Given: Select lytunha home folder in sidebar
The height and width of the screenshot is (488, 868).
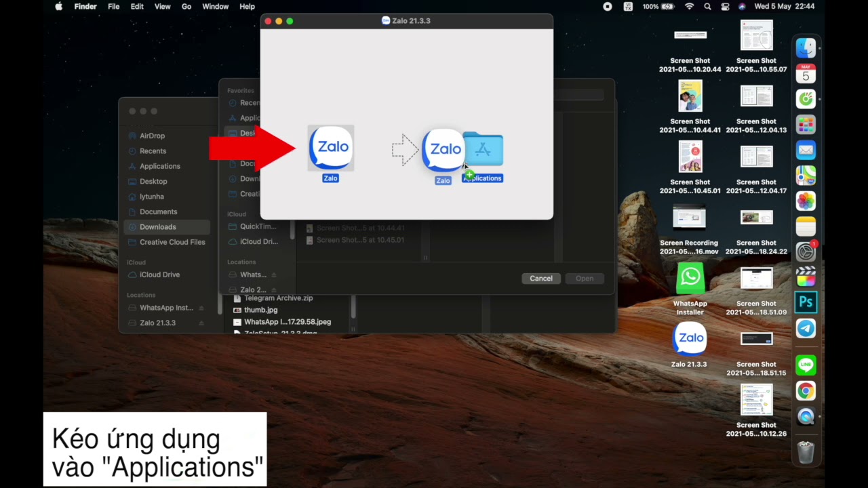Looking at the screenshot, I should tap(151, 197).
